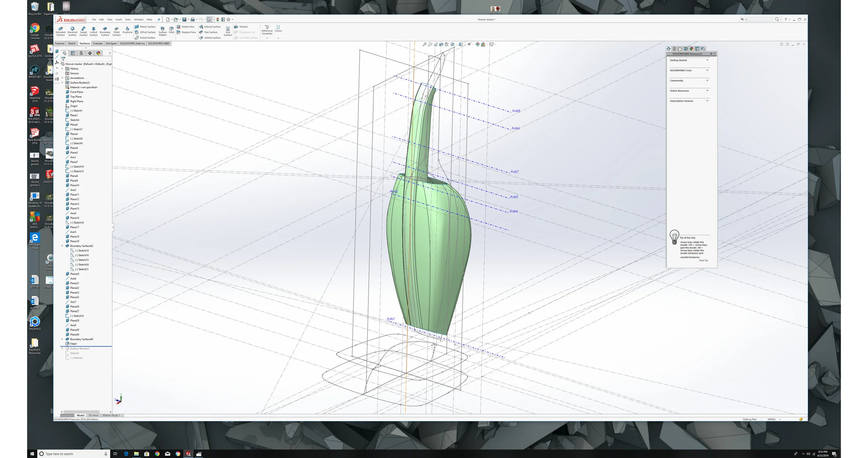Click the Rebuild traffic light icon

point(218,19)
